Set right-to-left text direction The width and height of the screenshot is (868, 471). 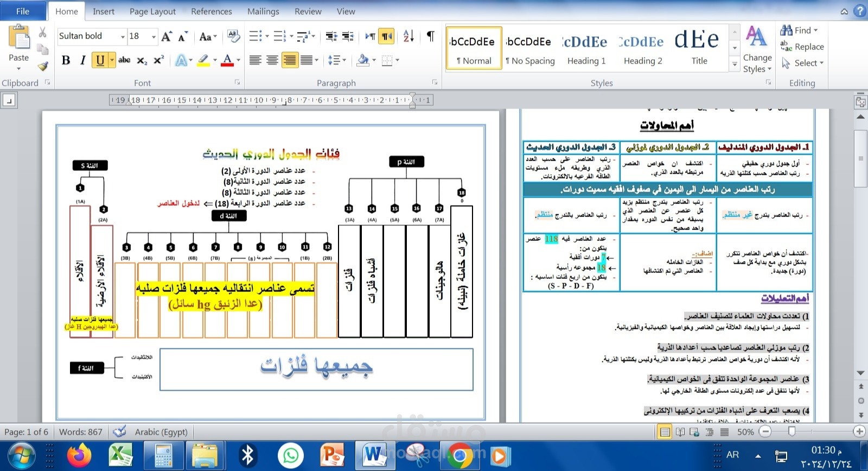[386, 36]
